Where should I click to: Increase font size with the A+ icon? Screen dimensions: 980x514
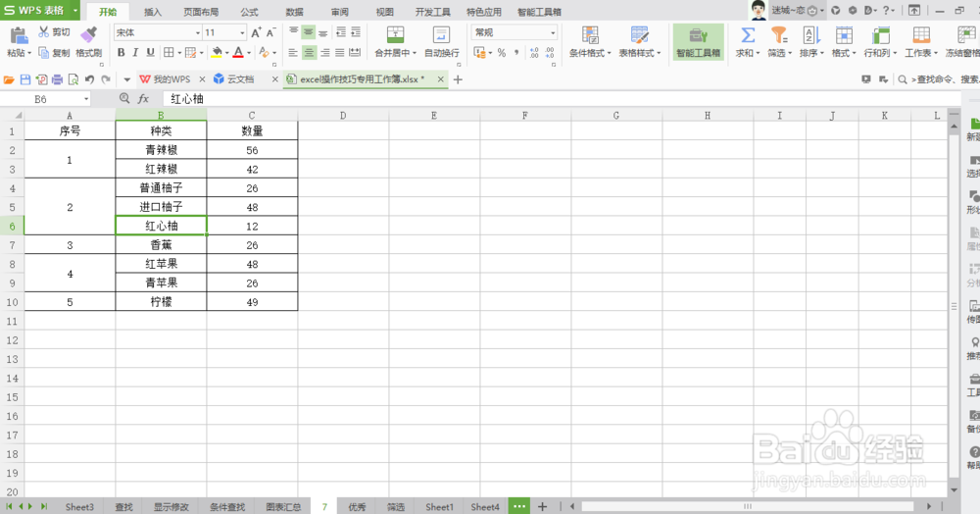point(256,32)
